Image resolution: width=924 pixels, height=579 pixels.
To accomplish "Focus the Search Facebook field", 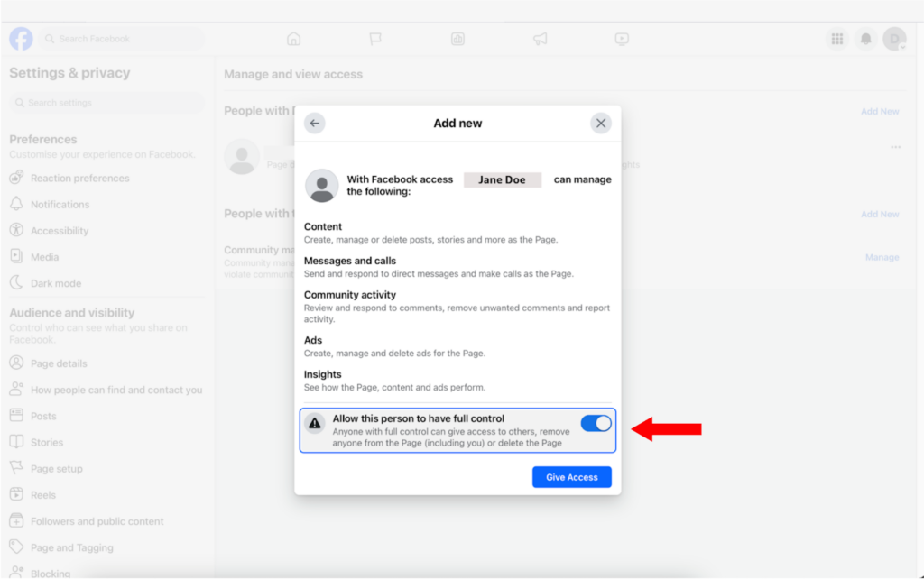I will (x=123, y=39).
